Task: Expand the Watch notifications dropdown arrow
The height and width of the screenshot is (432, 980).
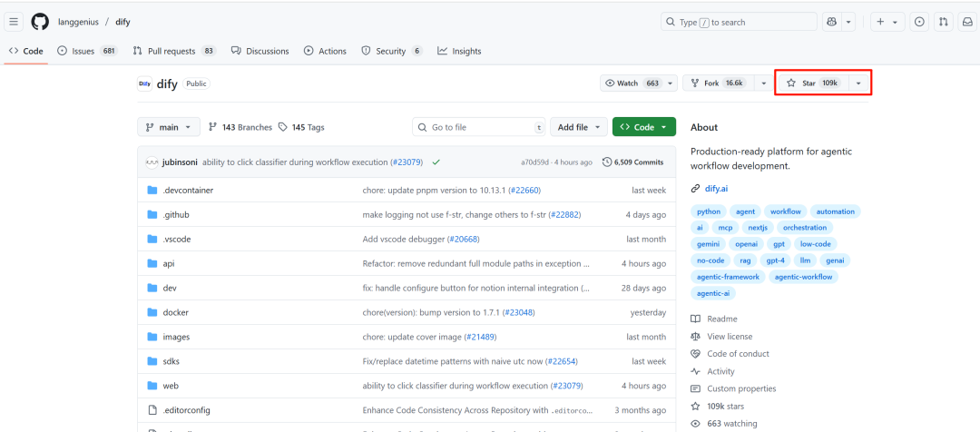Action: pyautogui.click(x=670, y=83)
